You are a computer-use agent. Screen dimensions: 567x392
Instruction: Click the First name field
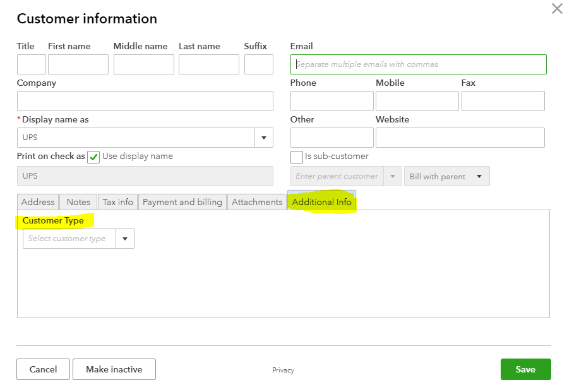pyautogui.click(x=78, y=64)
